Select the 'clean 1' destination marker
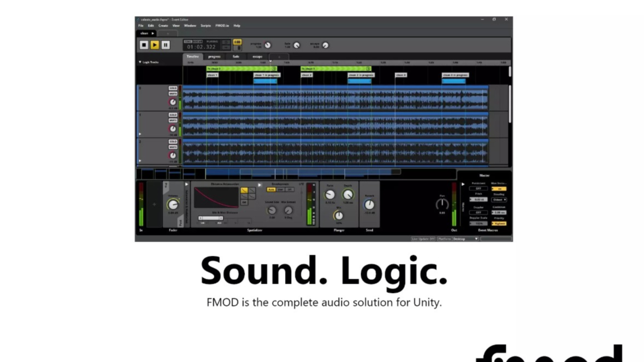This screenshot has height=362, width=644. click(212, 75)
